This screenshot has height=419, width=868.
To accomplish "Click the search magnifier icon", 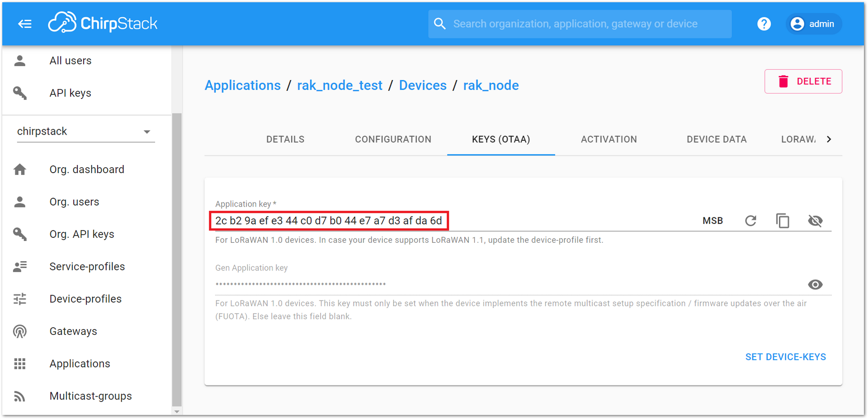I will coord(440,24).
